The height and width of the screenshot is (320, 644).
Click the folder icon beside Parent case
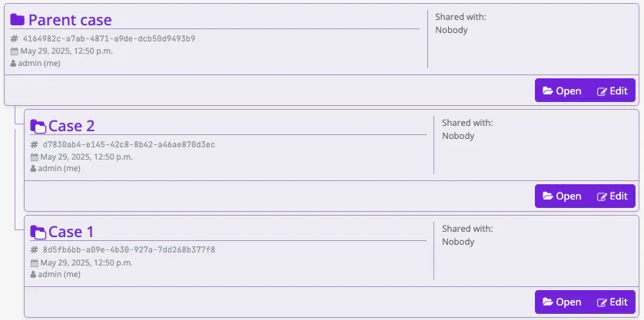(x=17, y=19)
